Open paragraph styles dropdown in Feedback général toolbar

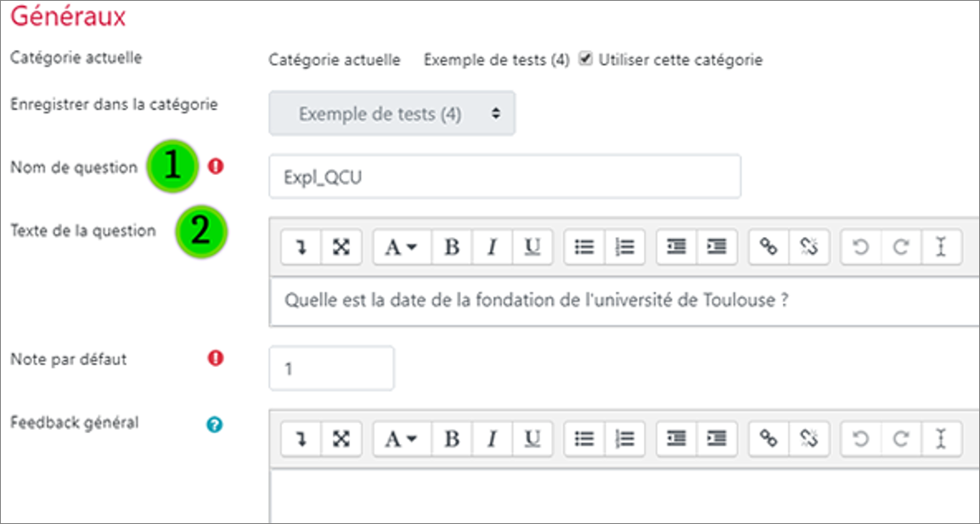click(402, 440)
